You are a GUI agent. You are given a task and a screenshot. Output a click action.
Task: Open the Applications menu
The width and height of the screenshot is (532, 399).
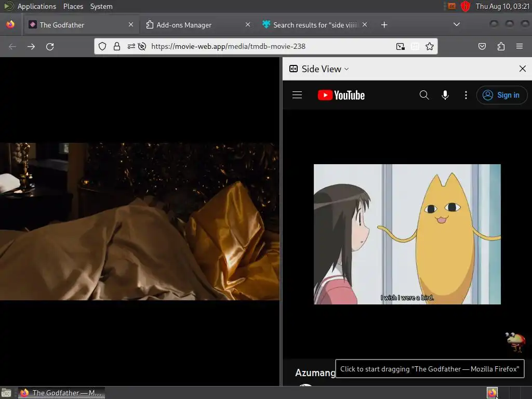[x=37, y=6]
